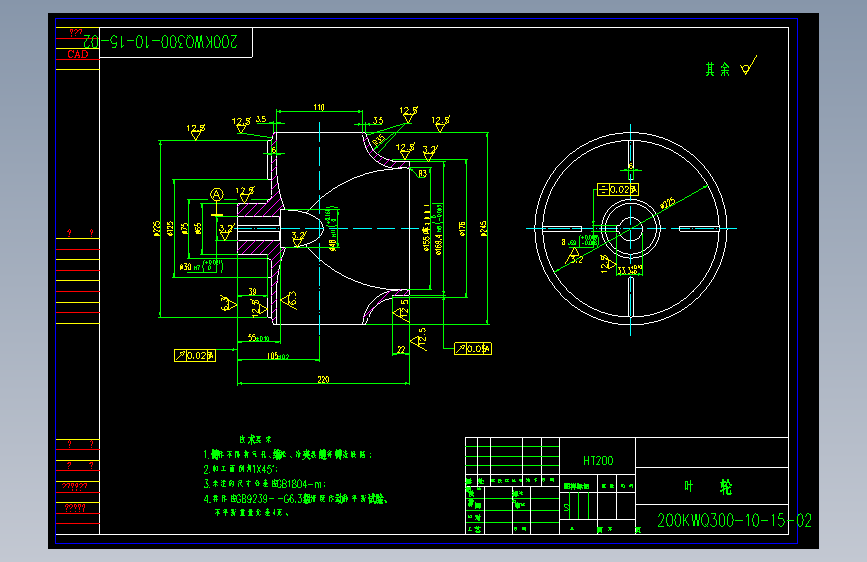The image size is (867, 562).
Task: Click the HT200 material cell in title block
Action: click(x=598, y=460)
